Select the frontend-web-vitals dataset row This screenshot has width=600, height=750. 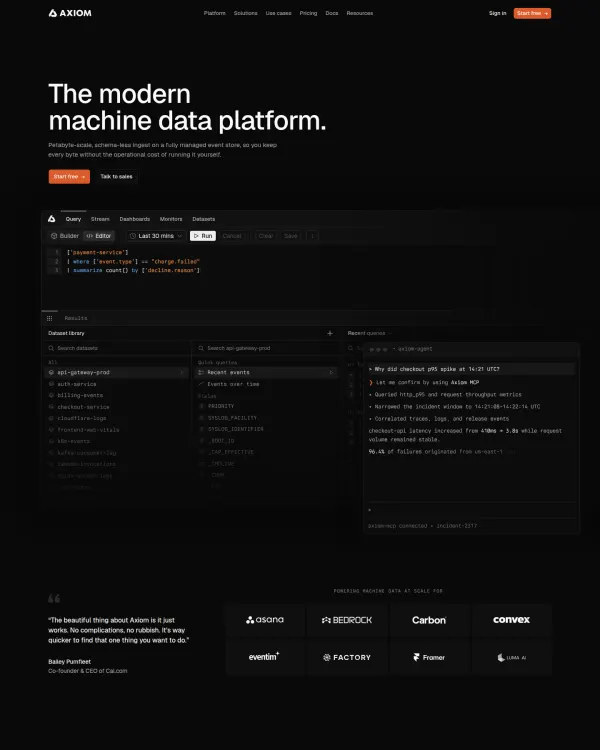pos(117,430)
